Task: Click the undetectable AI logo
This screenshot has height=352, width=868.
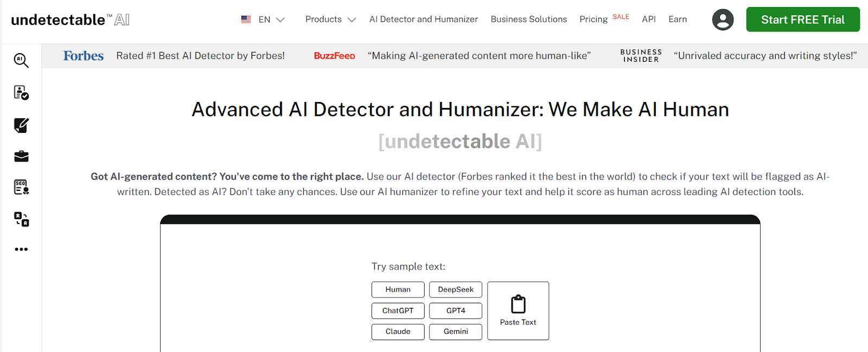Action: (x=70, y=20)
